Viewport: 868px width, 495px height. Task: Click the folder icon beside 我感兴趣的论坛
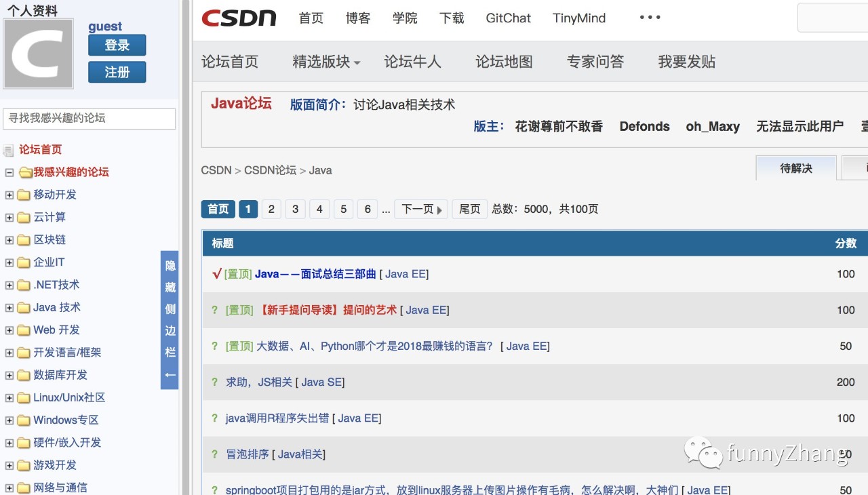26,172
